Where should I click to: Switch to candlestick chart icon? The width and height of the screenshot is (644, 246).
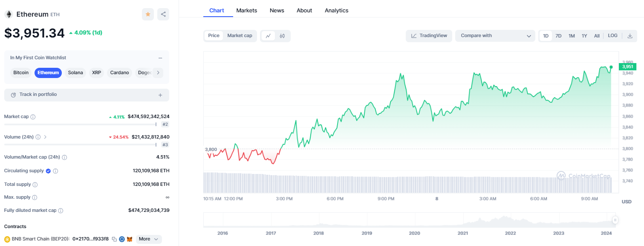(282, 36)
